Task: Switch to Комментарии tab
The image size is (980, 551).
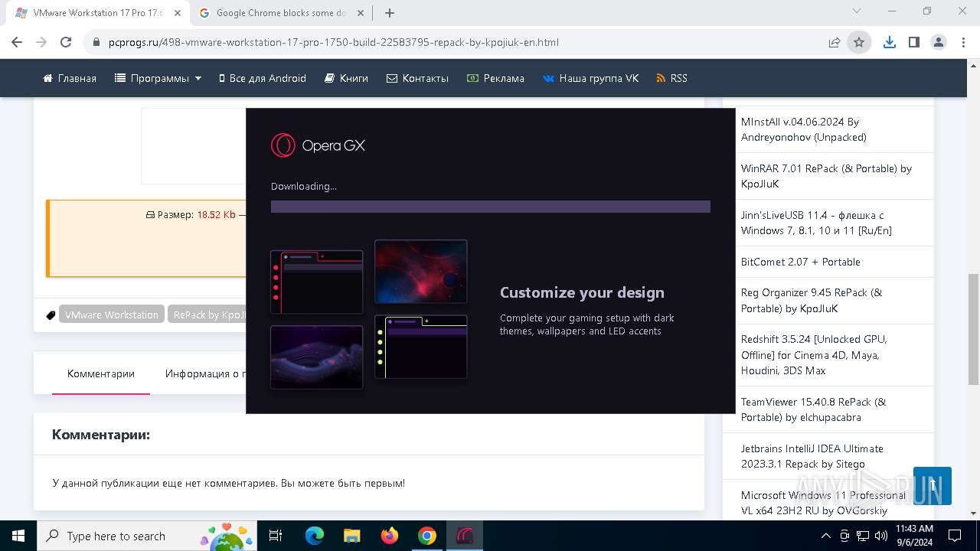Action: pos(101,373)
